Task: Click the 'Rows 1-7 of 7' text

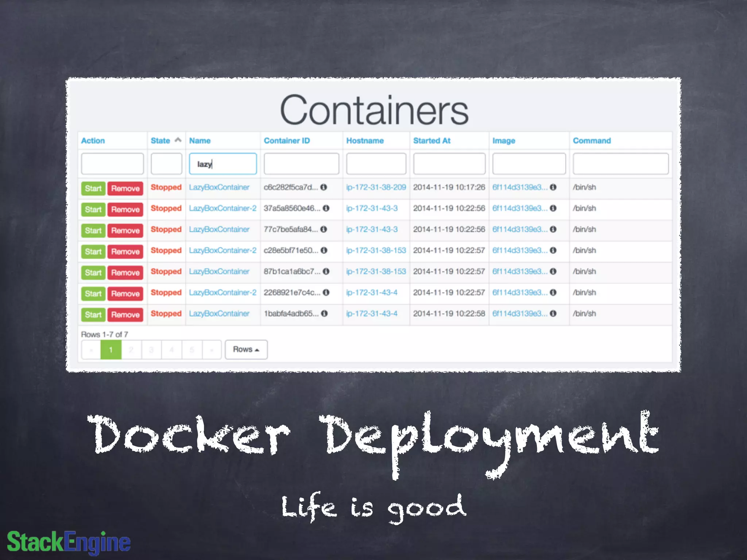Action: (x=105, y=334)
